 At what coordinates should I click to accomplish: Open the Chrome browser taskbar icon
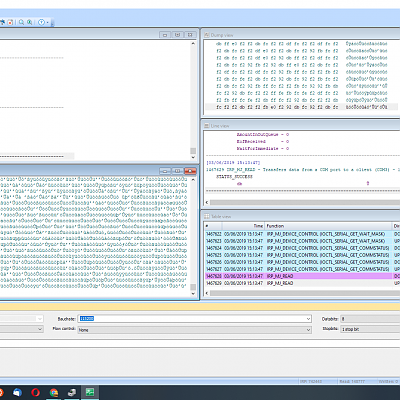tap(54, 392)
